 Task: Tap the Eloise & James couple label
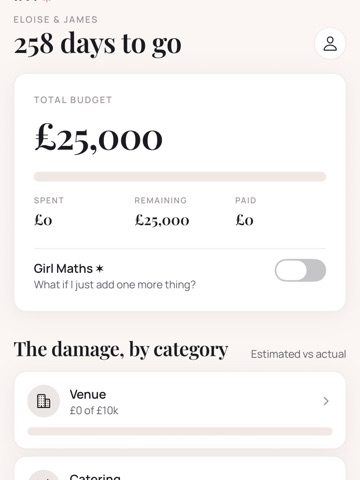click(x=56, y=20)
